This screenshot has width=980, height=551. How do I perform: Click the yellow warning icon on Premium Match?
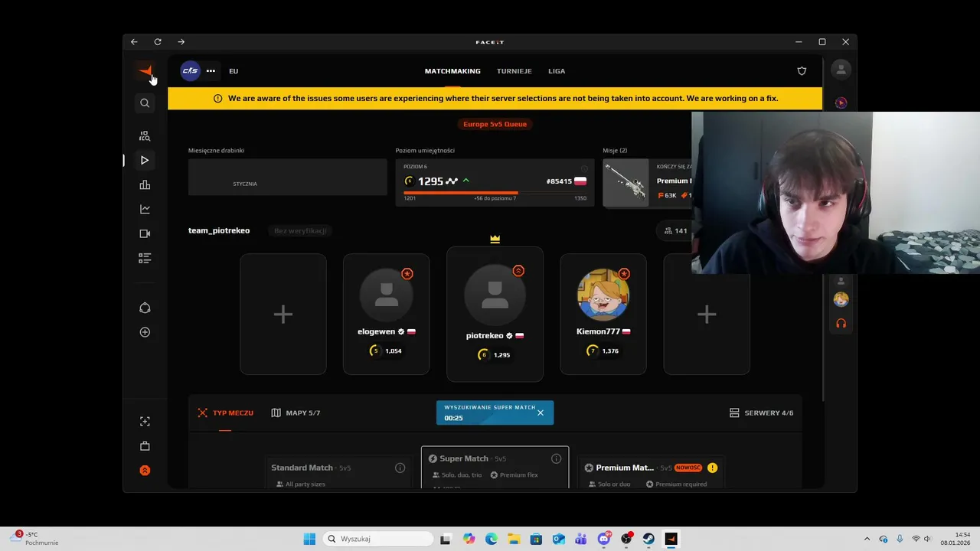(x=712, y=468)
